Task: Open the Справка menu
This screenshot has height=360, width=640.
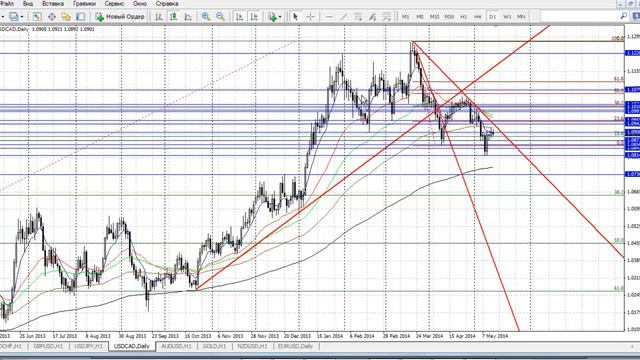Action: [167, 4]
